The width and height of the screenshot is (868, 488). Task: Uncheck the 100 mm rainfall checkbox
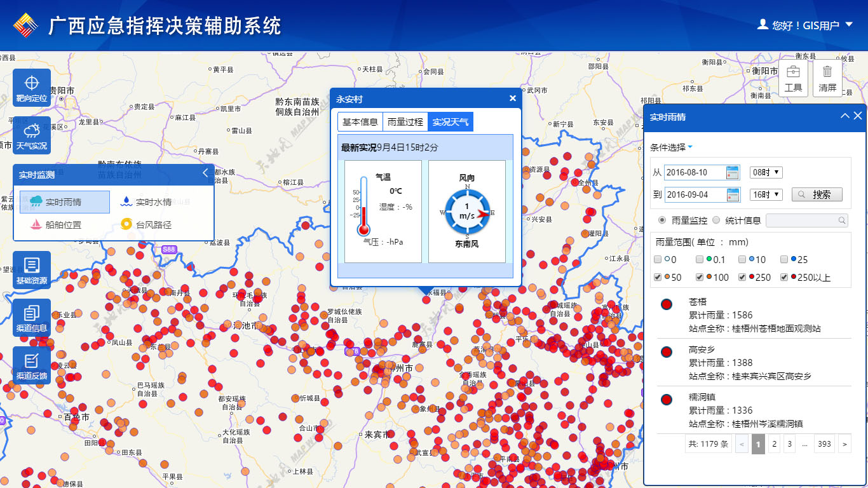(x=700, y=277)
